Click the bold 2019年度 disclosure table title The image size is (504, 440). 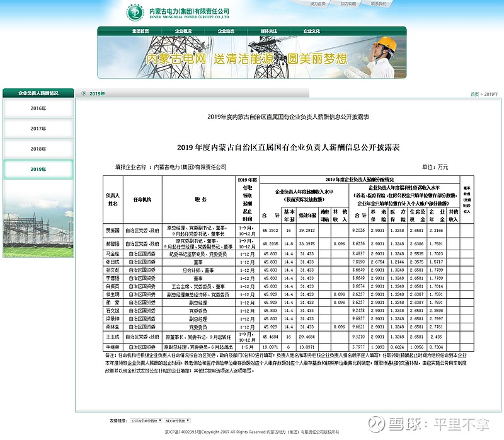point(288,148)
